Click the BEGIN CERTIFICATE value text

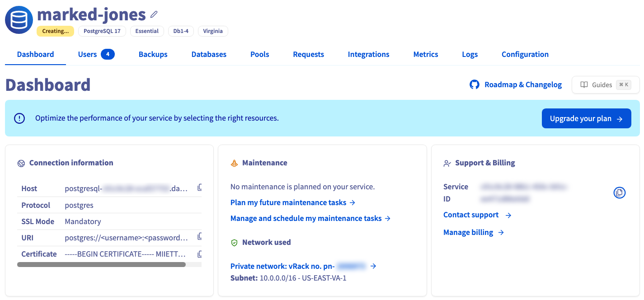pyautogui.click(x=125, y=254)
